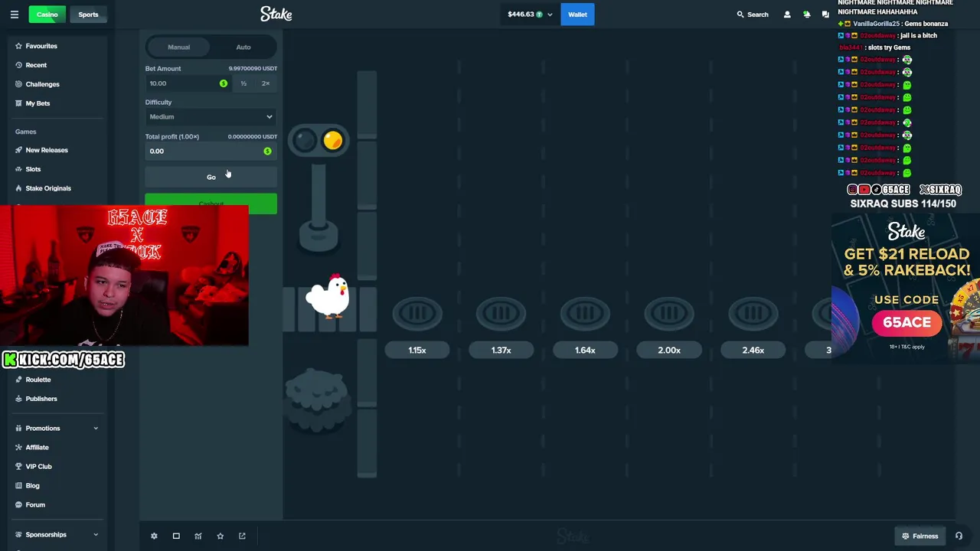Open My Bets in sidebar

[x=38, y=103]
